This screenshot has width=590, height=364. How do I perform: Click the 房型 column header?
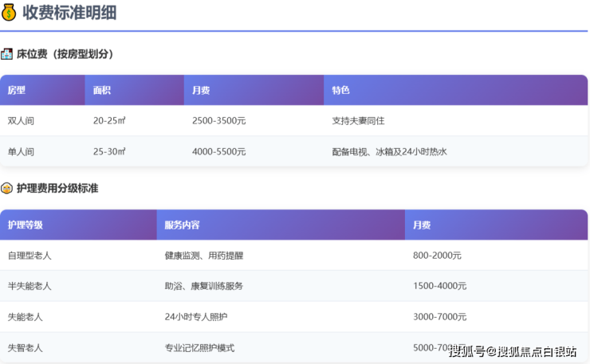click(17, 91)
